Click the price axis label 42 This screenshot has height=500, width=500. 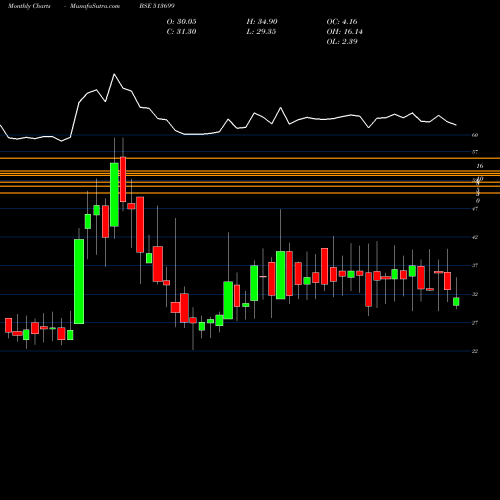pyautogui.click(x=475, y=237)
